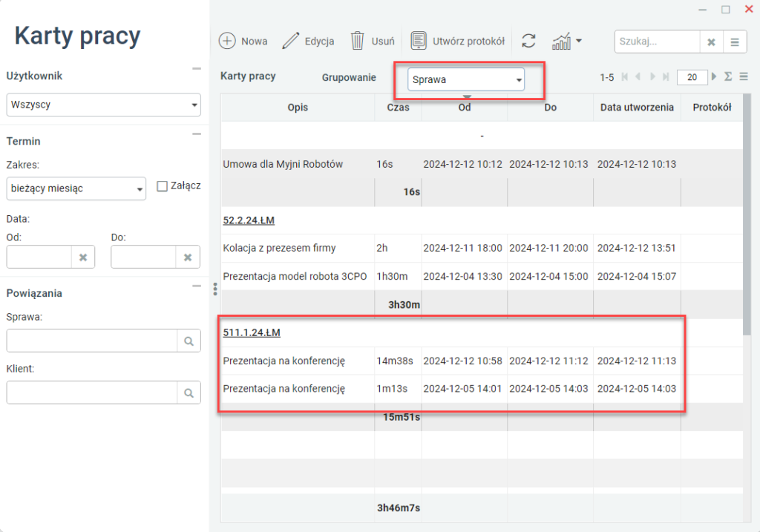Click the Utwórz protokół button label
Viewport: 760px width, 532px height.
(x=469, y=42)
